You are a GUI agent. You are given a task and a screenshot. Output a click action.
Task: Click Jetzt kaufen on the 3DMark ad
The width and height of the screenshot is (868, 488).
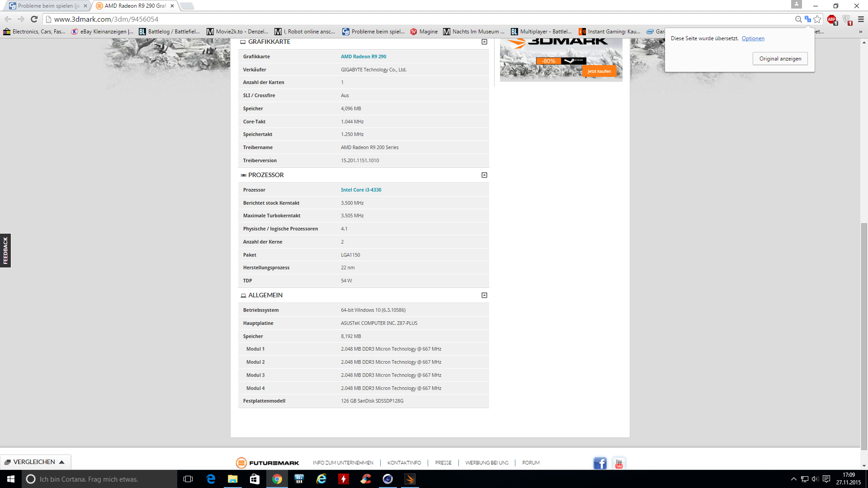coord(599,71)
